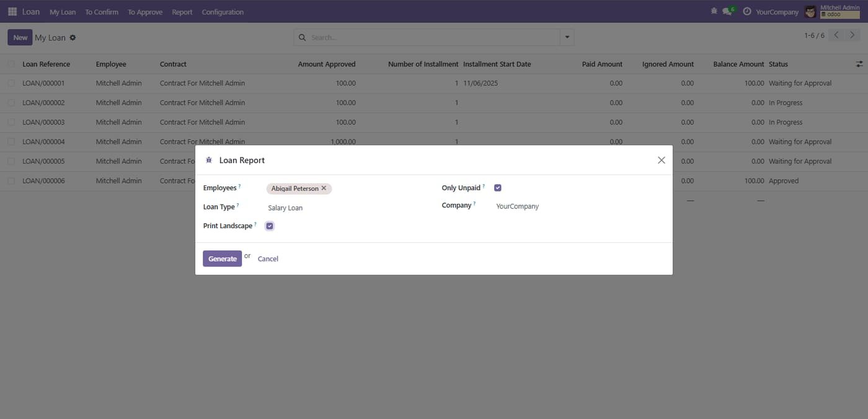Image resolution: width=868 pixels, height=419 pixels.
Task: Select the LOAN/000003 row checkbox
Action: click(x=12, y=122)
